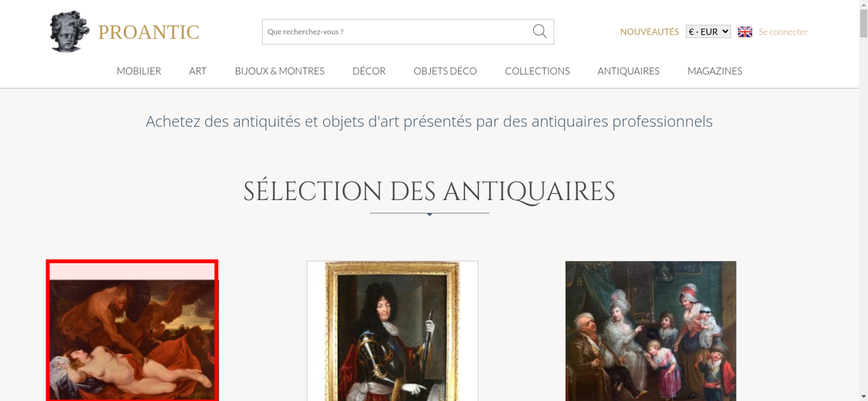Click the PROANTIC brand name text
868x401 pixels.
pos(148,32)
